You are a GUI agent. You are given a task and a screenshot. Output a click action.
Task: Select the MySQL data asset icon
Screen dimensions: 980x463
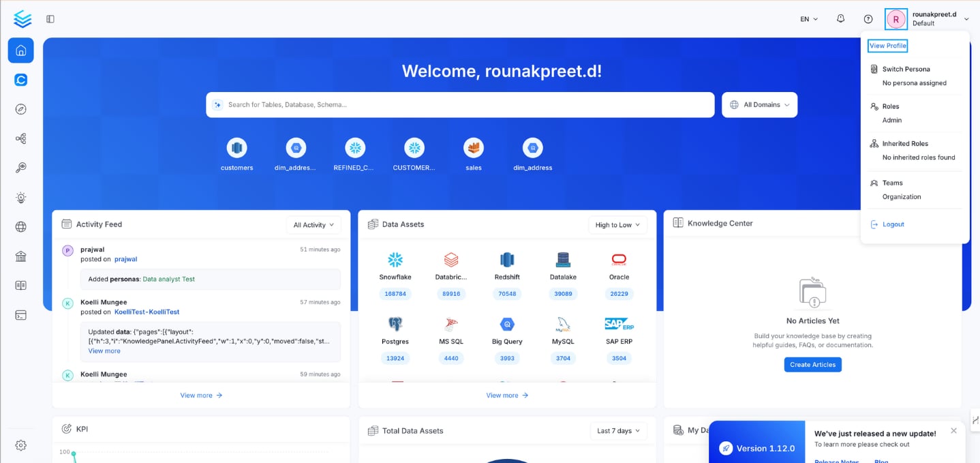pos(563,324)
